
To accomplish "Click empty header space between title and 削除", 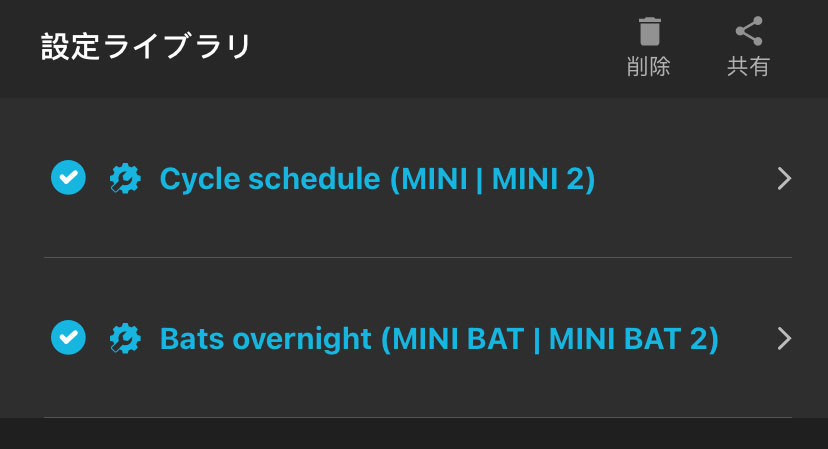I will (x=440, y=48).
